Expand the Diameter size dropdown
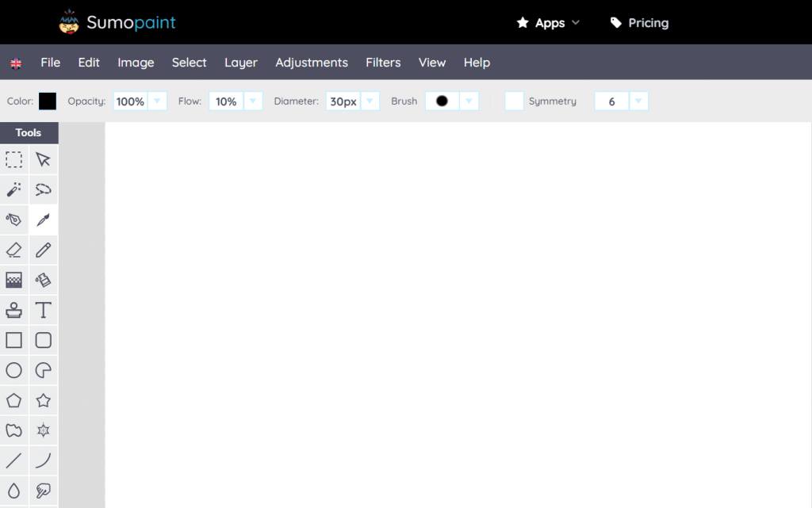 (x=370, y=101)
